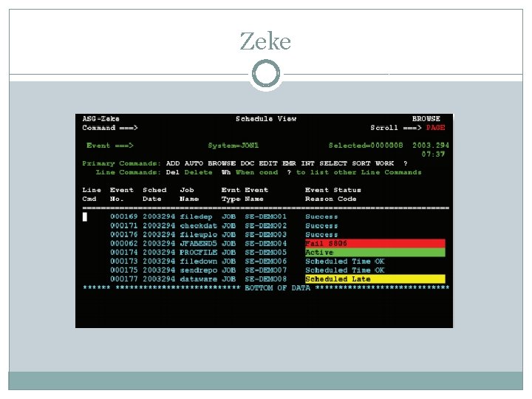Click the Wh When cond line command

tap(250, 172)
